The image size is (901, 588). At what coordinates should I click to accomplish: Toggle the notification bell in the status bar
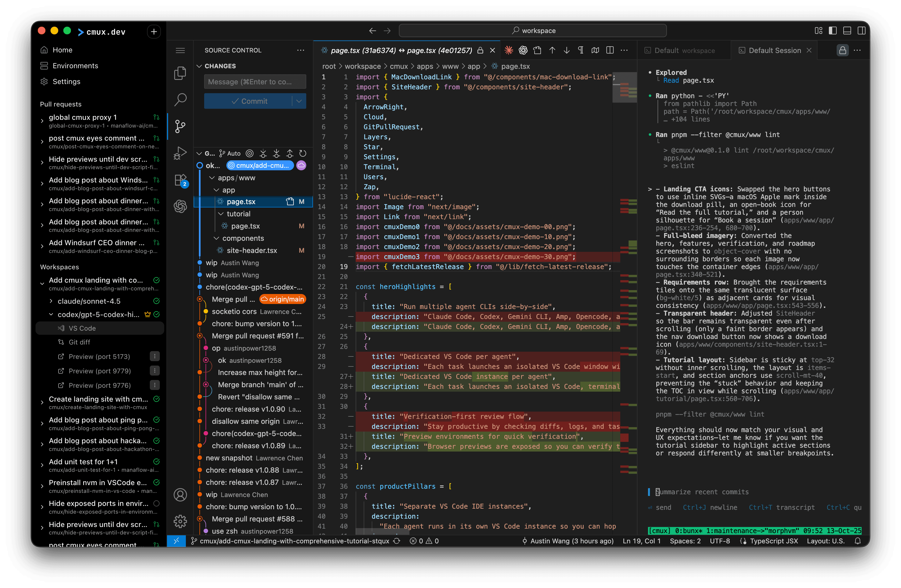point(858,541)
